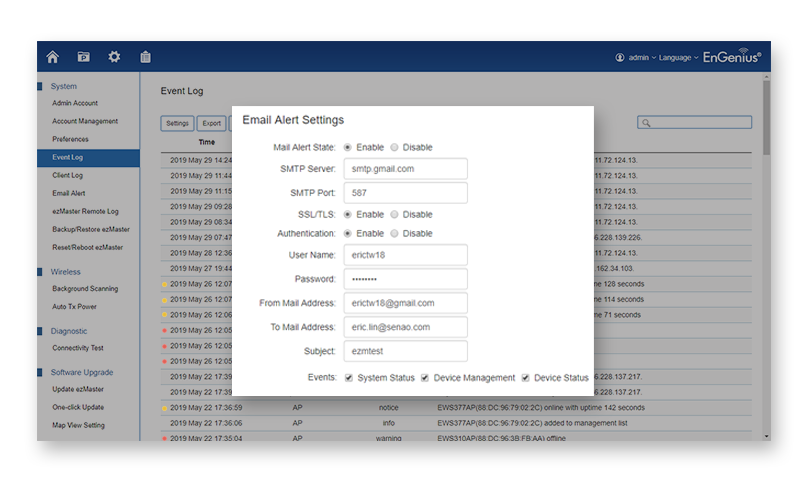Open the settings gear icon
This screenshot has height=489, width=810.
(114, 57)
